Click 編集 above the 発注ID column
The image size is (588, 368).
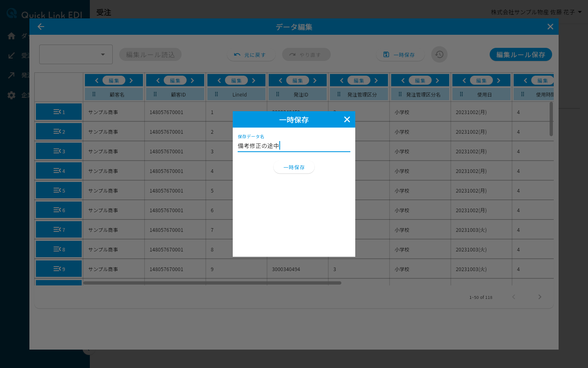tap(298, 81)
